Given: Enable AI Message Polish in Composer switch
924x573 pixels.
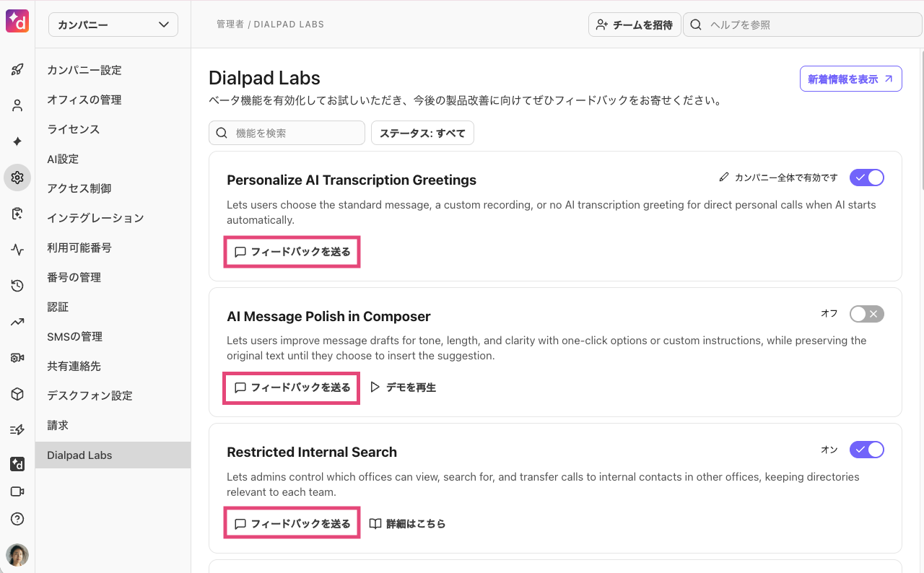Looking at the screenshot, I should click(x=867, y=314).
